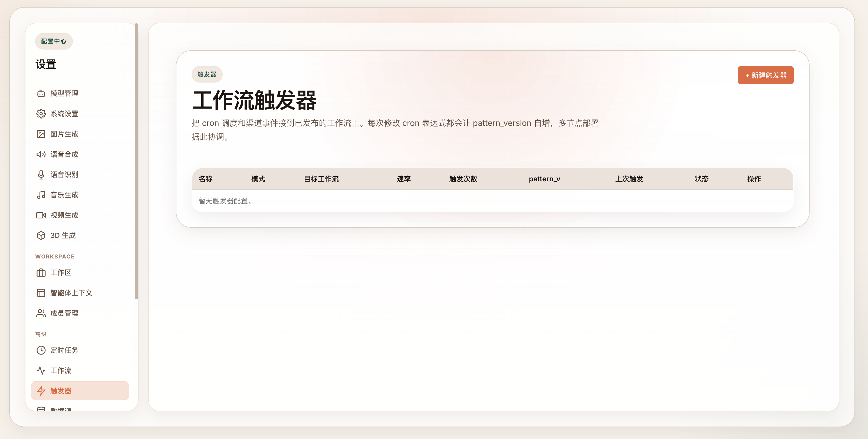The image size is (868, 439).
Task: Click the 工作流 activity pulse icon
Action: pos(41,370)
